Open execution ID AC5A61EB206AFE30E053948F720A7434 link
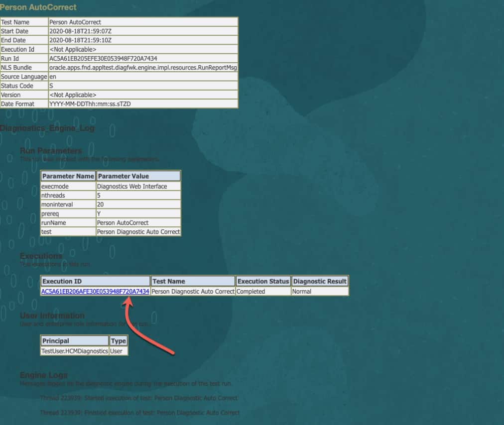Image resolution: width=504 pixels, height=425 pixels. pyautogui.click(x=95, y=291)
